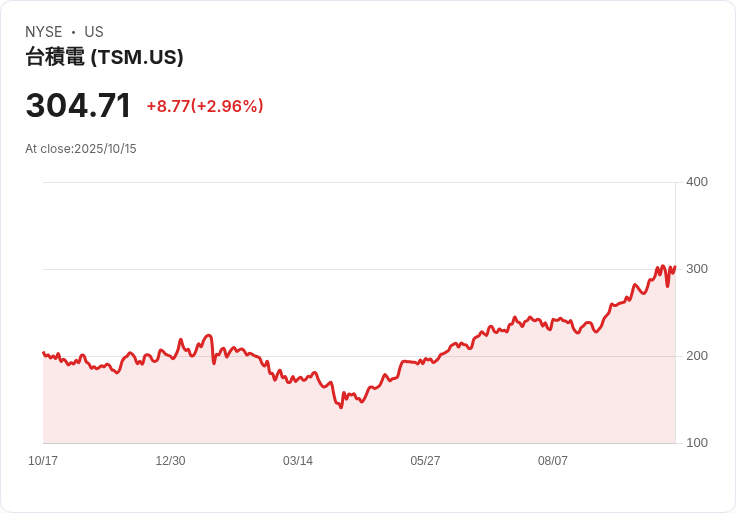The height and width of the screenshot is (513, 736).
Task: Open the 台積電 (TSM.US) stock title
Action: pyautogui.click(x=104, y=58)
